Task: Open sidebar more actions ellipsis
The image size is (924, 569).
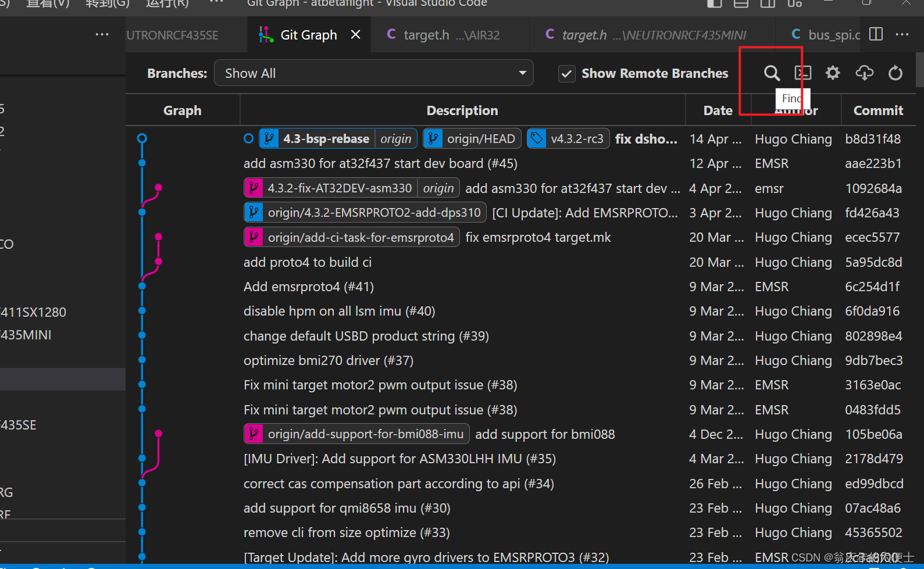Action: coord(102,34)
